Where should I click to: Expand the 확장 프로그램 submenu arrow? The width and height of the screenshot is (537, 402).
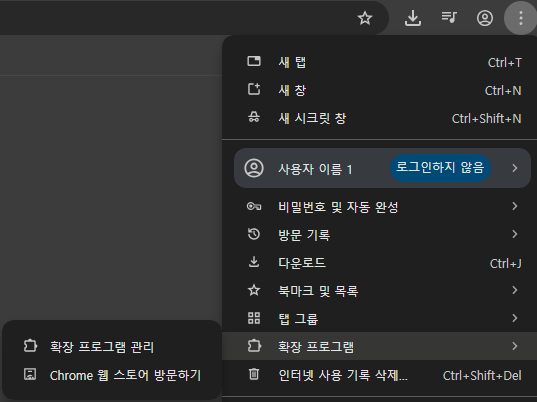[514, 346]
